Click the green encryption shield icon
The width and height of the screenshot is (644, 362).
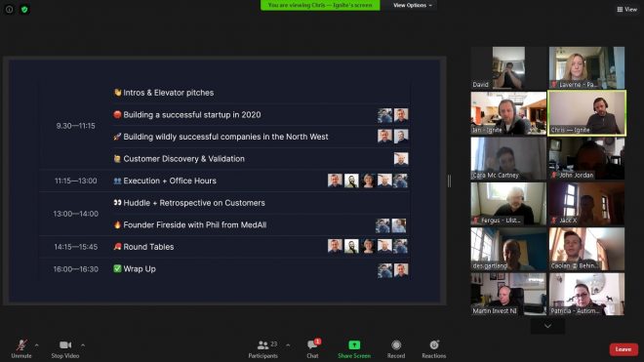click(x=24, y=9)
